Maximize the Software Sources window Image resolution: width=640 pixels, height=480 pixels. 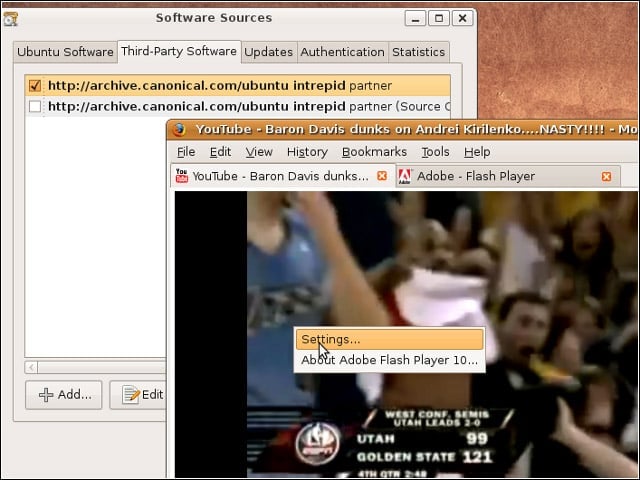pos(439,18)
